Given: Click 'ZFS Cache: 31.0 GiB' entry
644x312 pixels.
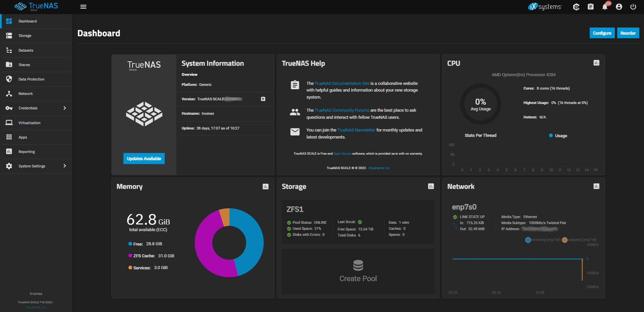Looking at the screenshot, I should [151, 256].
